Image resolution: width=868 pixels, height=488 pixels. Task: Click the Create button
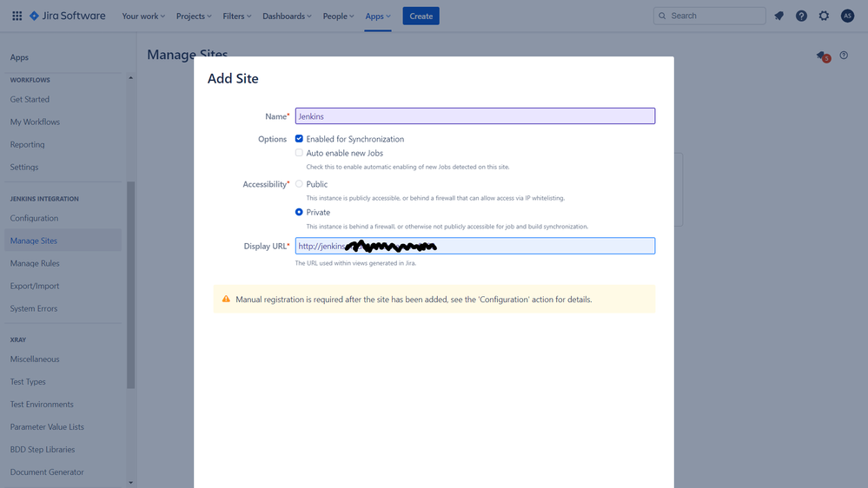click(x=421, y=16)
